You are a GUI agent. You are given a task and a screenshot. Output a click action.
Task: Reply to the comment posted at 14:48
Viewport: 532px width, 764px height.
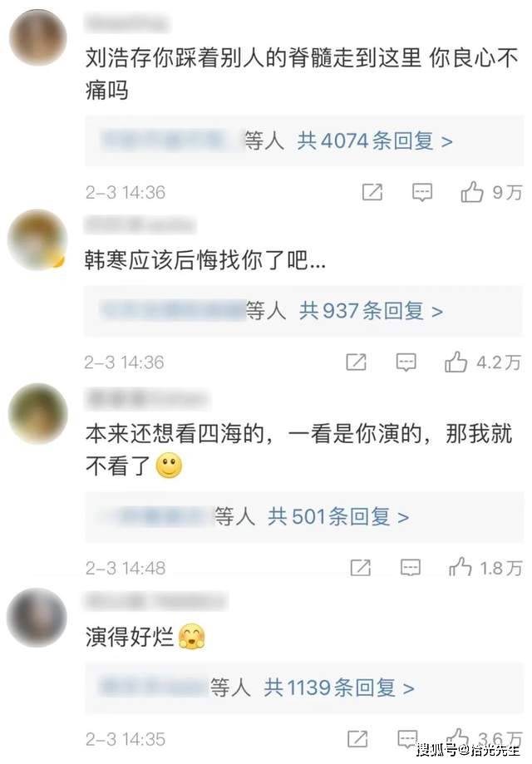(410, 568)
